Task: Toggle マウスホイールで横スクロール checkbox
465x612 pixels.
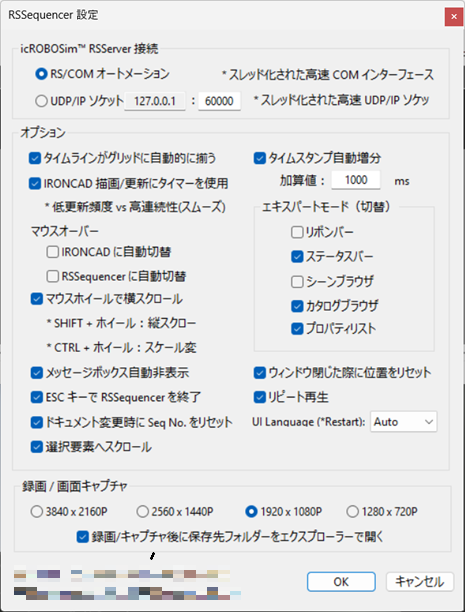Action: tap(37, 299)
